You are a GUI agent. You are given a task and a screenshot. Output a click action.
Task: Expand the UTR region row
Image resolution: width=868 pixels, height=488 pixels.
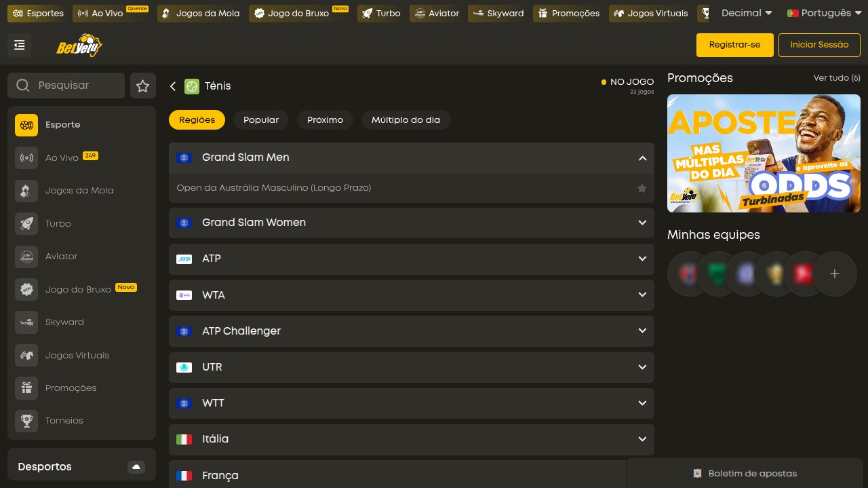pos(412,367)
